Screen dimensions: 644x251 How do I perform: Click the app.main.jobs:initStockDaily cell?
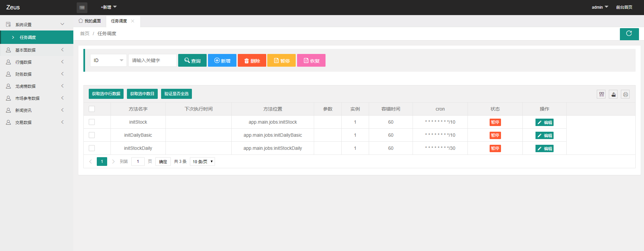click(273, 148)
